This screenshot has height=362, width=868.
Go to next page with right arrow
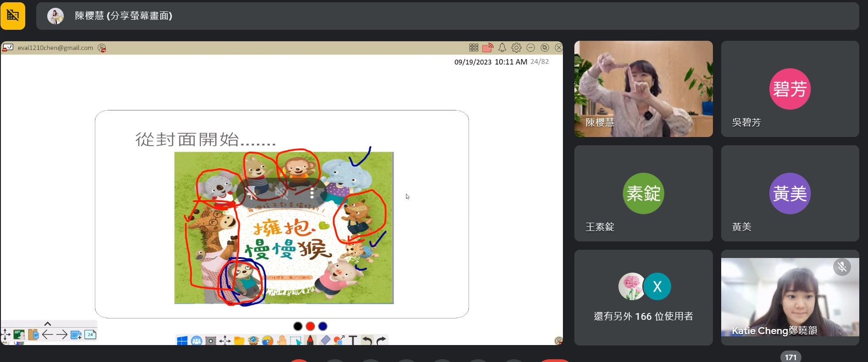coord(61,335)
